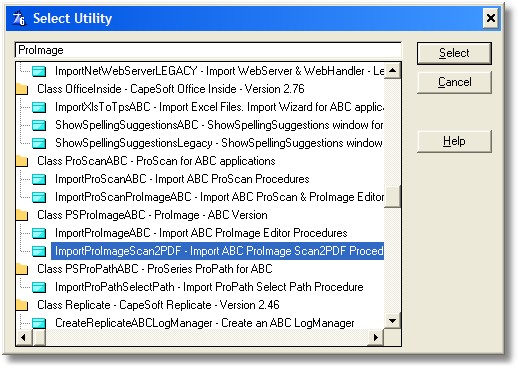Click vertical scrollbar up arrow
The height and width of the screenshot is (369, 519).
click(x=393, y=70)
